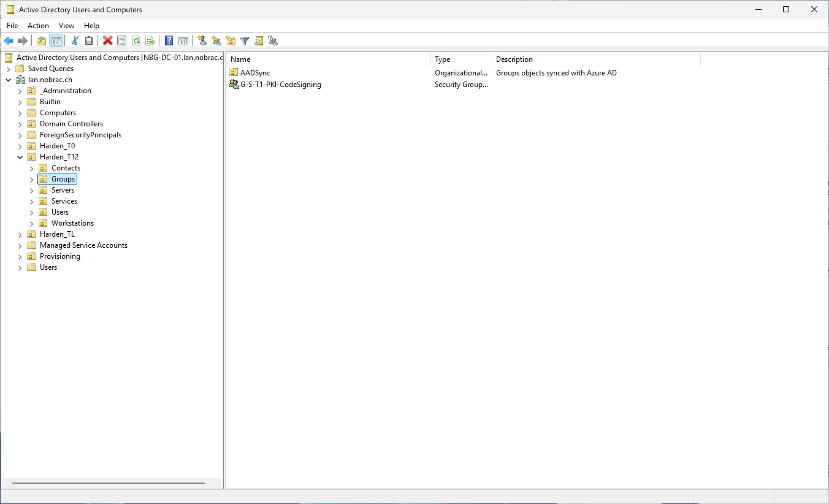Screen dimensions: 829x504
Task: Click the Refresh icon in toolbar
Action: (136, 41)
